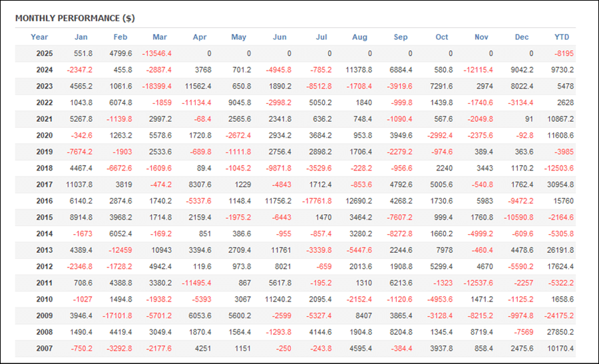Click the 2016 July value -17761.8

click(317, 201)
